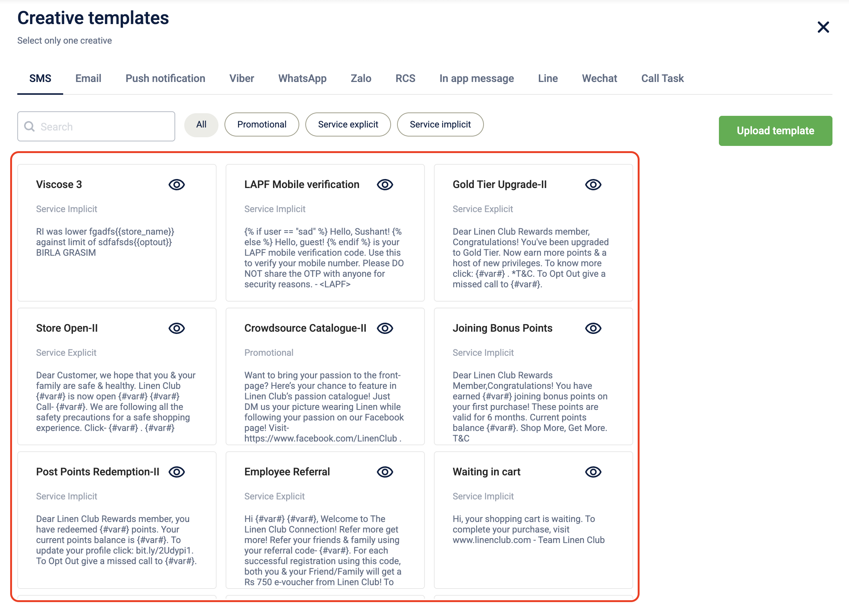This screenshot has height=616, width=849.
Task: Go to the RCS tab
Action: (405, 78)
